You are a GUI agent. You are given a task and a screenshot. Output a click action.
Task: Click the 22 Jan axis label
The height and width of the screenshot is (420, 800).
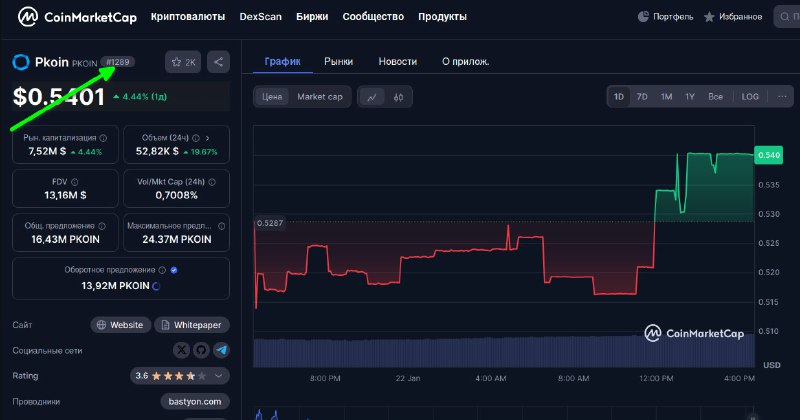tap(408, 379)
